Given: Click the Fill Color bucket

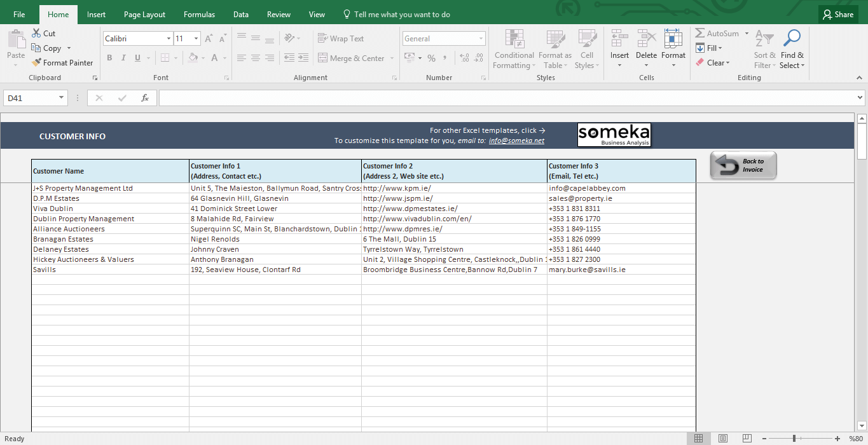Looking at the screenshot, I should click(193, 58).
